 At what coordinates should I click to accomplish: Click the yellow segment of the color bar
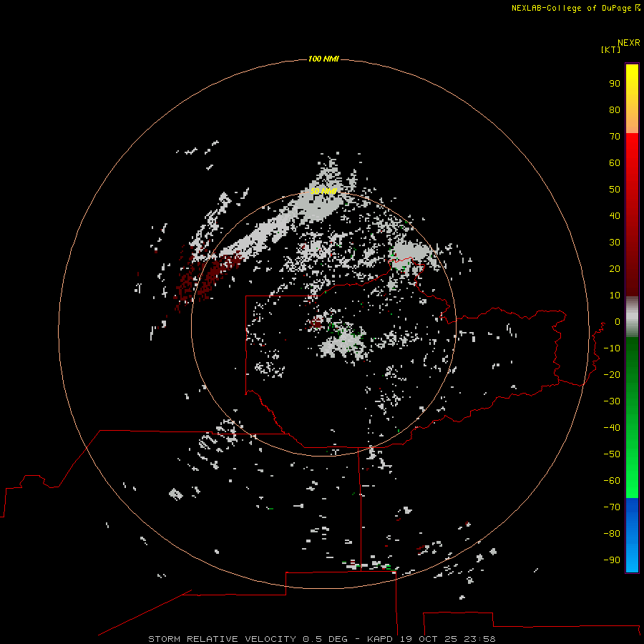coord(632,99)
